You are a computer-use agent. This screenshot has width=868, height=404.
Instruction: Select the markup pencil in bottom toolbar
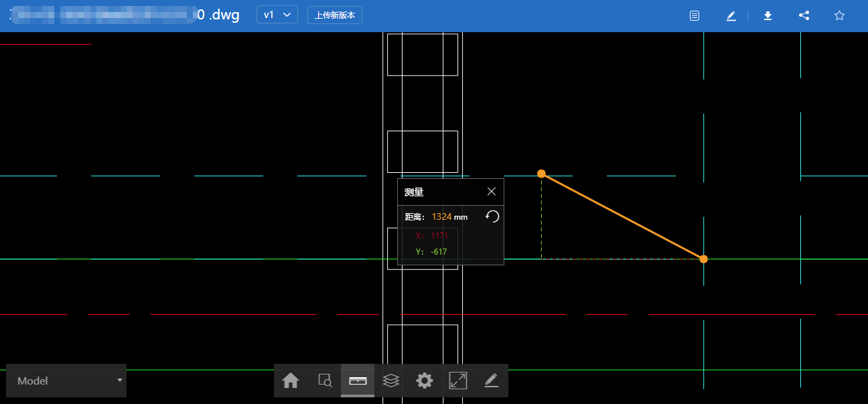[x=492, y=381]
